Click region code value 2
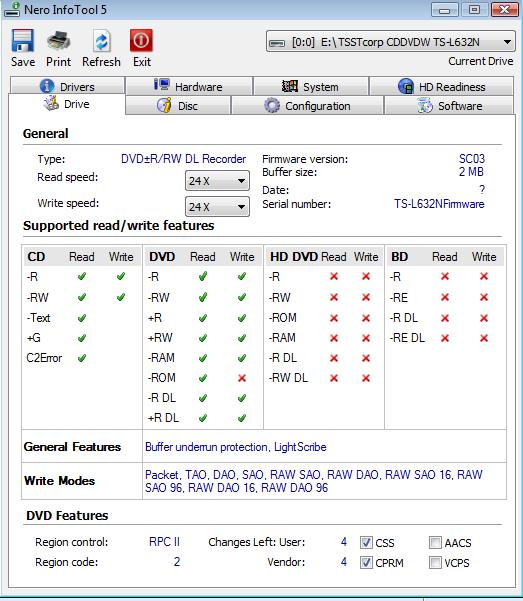523x601 pixels. point(177,562)
